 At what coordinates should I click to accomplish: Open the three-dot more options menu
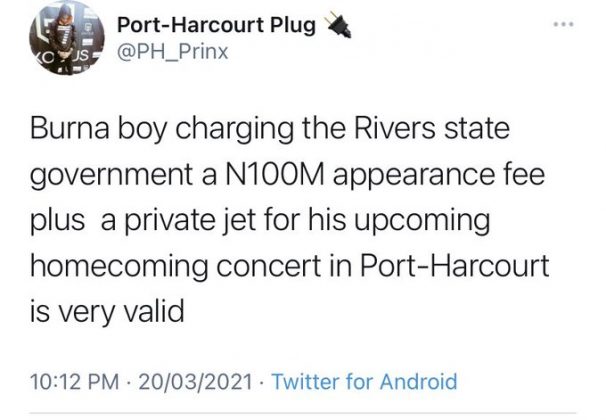[568, 22]
